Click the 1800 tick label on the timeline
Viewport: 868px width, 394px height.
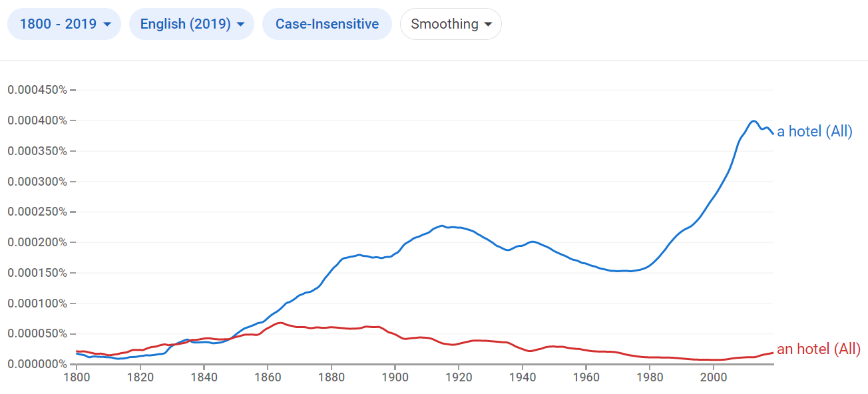click(77, 377)
